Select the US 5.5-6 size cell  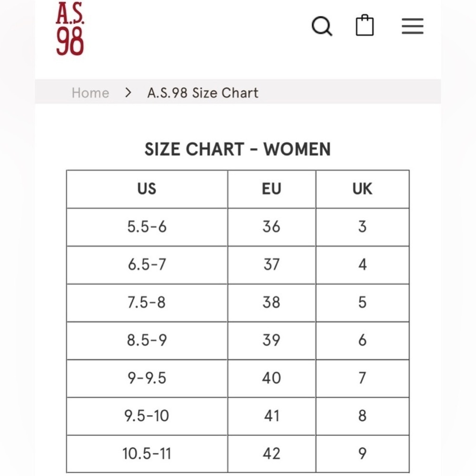tap(147, 227)
